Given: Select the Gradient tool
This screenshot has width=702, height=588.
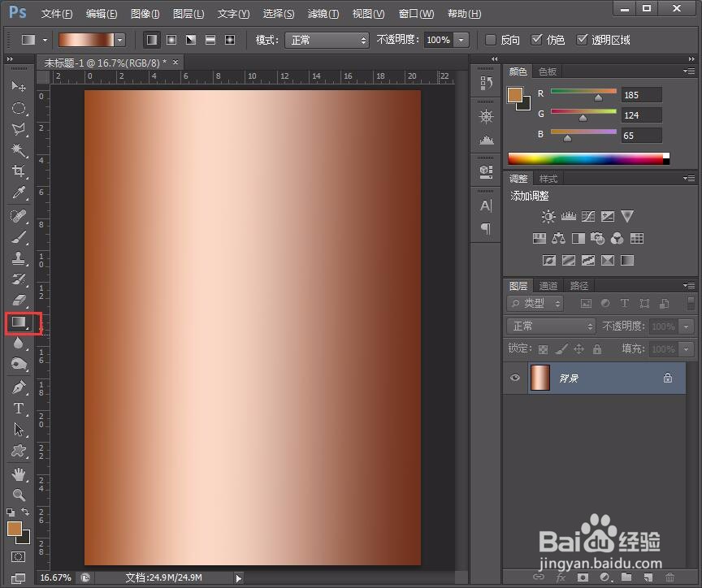Looking at the screenshot, I should pyautogui.click(x=19, y=322).
